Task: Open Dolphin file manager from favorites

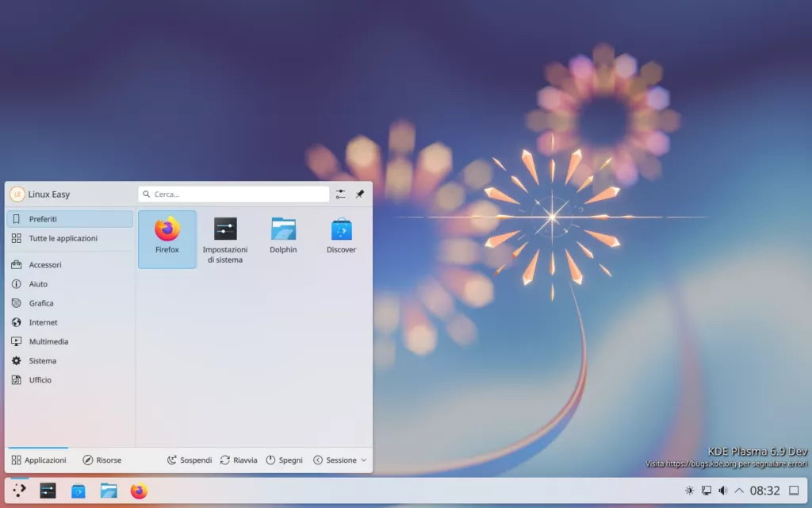Action: pos(283,239)
